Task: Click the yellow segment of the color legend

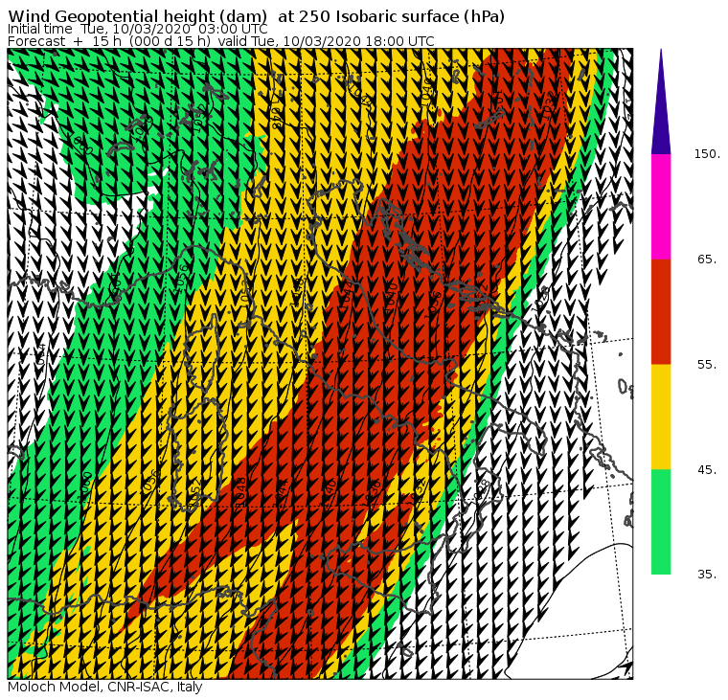Action: [x=661, y=417]
